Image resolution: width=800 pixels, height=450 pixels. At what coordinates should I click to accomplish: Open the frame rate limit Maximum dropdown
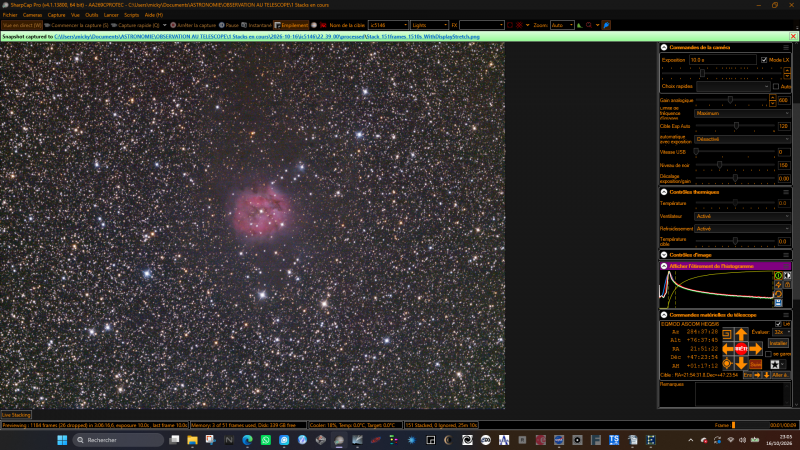742,113
